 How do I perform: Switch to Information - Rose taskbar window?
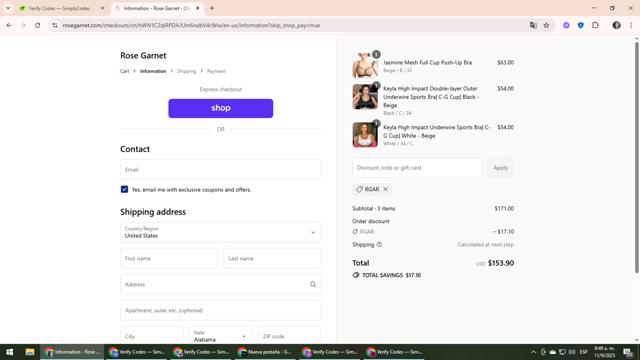(x=72, y=352)
